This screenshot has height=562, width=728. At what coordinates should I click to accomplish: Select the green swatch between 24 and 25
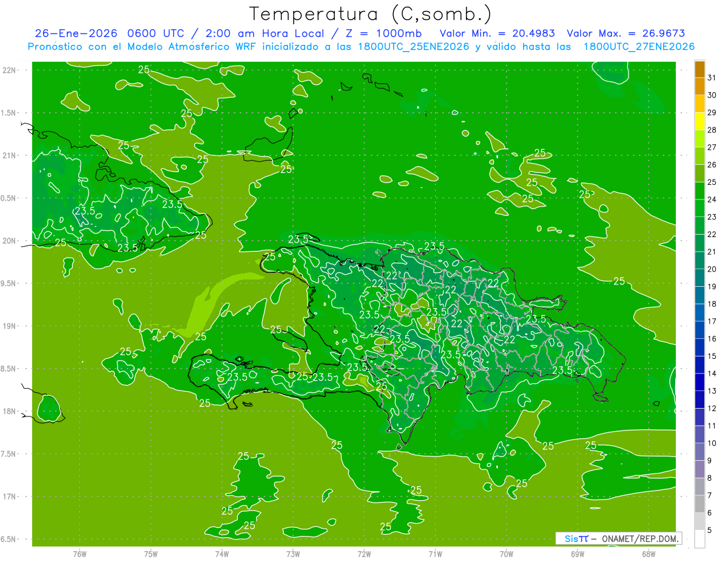[x=699, y=191]
